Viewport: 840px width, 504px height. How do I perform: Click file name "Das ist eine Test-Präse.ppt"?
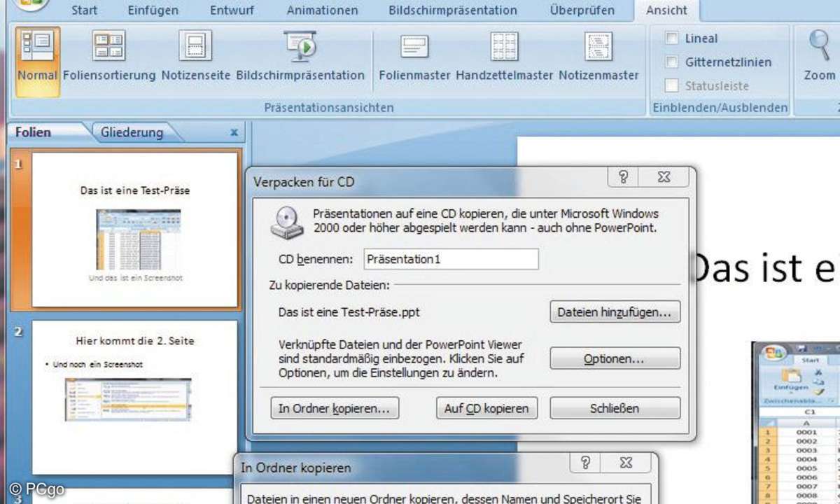(x=349, y=312)
